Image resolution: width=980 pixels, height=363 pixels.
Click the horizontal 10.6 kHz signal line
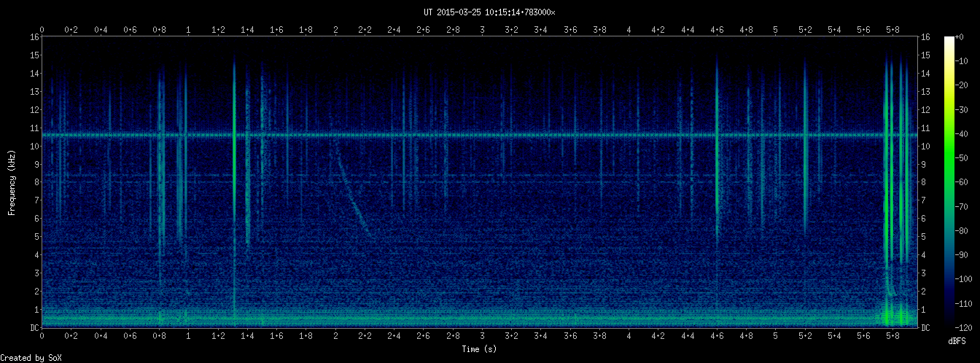point(481,135)
